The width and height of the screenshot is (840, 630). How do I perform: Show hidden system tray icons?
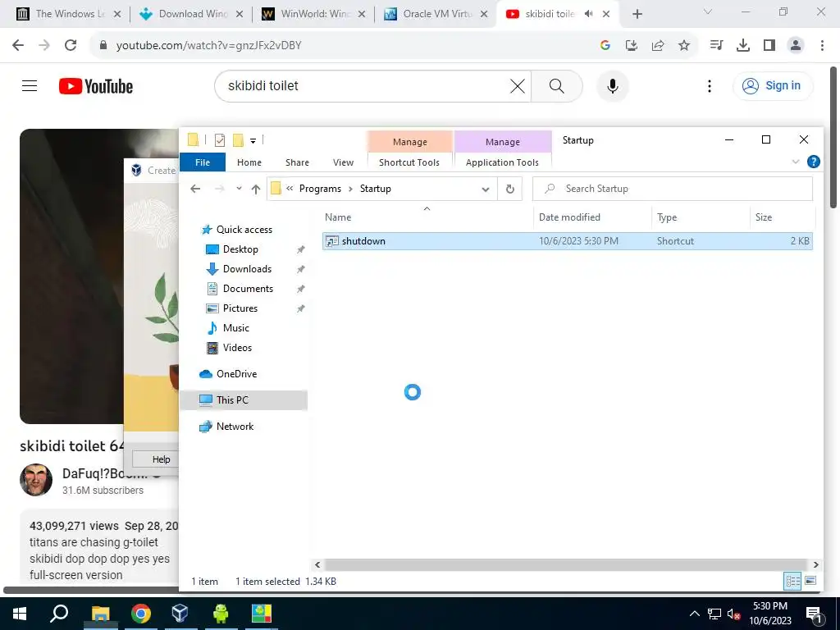694,614
